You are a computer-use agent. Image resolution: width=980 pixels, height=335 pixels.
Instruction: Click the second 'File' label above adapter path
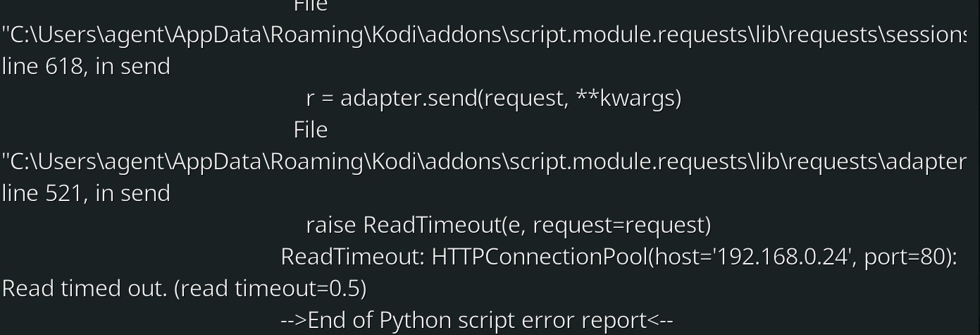pyautogui.click(x=310, y=130)
